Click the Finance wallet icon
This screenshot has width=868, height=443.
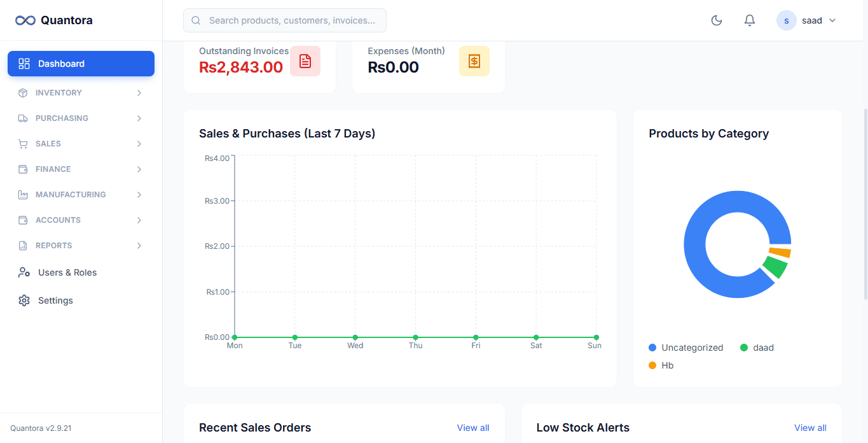(23, 169)
